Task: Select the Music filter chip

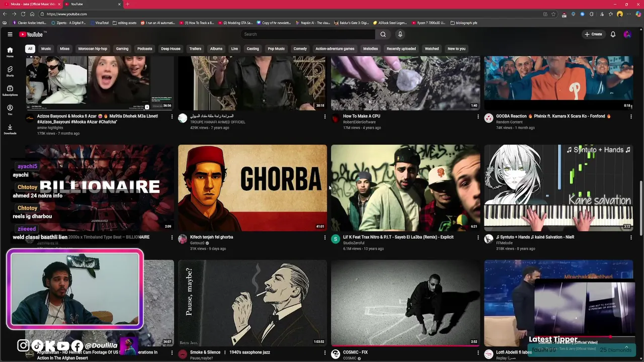Action: coord(46,49)
